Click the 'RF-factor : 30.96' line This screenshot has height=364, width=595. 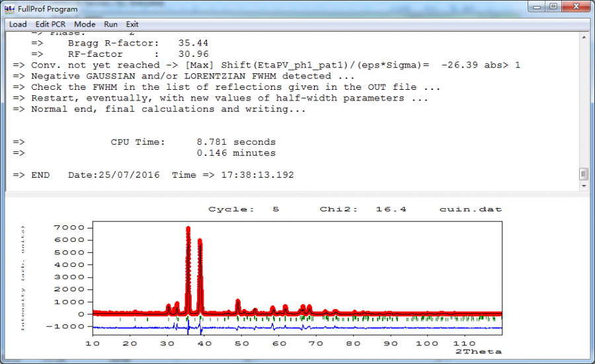tap(120, 54)
